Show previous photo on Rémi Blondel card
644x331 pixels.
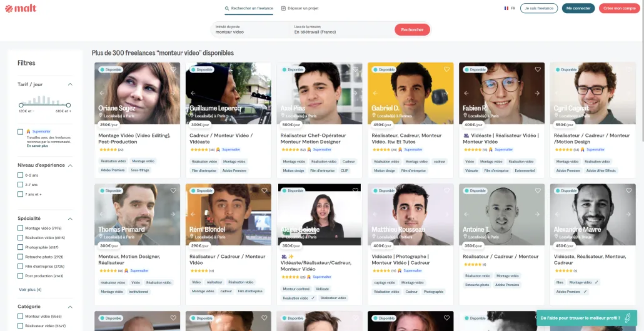193,214
